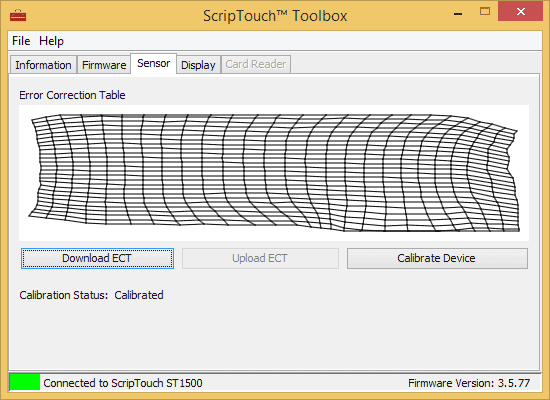
Task: Click the green connection status indicator
Action: click(25, 382)
